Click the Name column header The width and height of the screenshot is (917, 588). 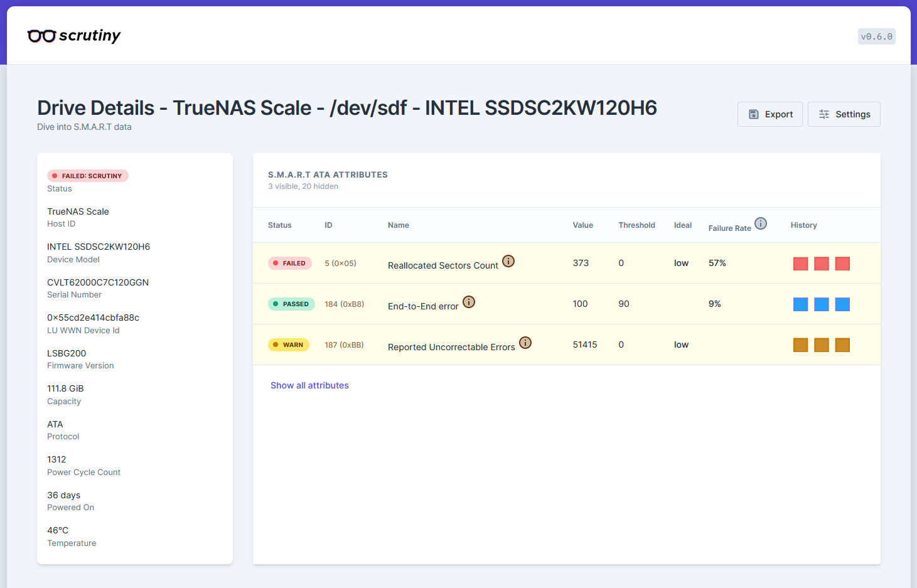tap(399, 225)
